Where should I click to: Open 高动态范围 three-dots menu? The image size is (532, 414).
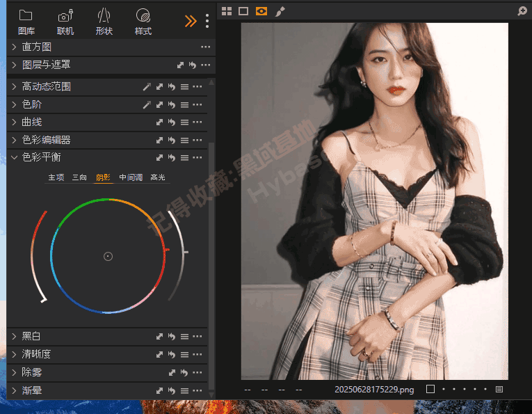coord(197,86)
